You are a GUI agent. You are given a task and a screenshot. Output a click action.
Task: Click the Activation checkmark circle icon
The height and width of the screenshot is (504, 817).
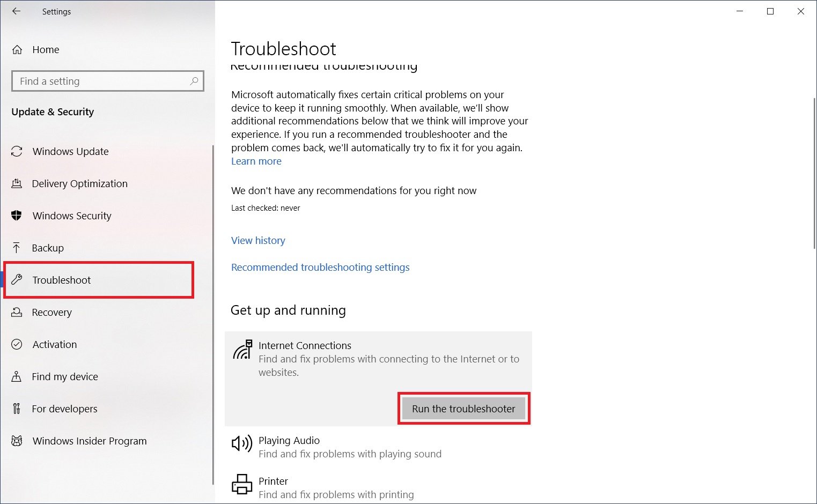(x=17, y=344)
